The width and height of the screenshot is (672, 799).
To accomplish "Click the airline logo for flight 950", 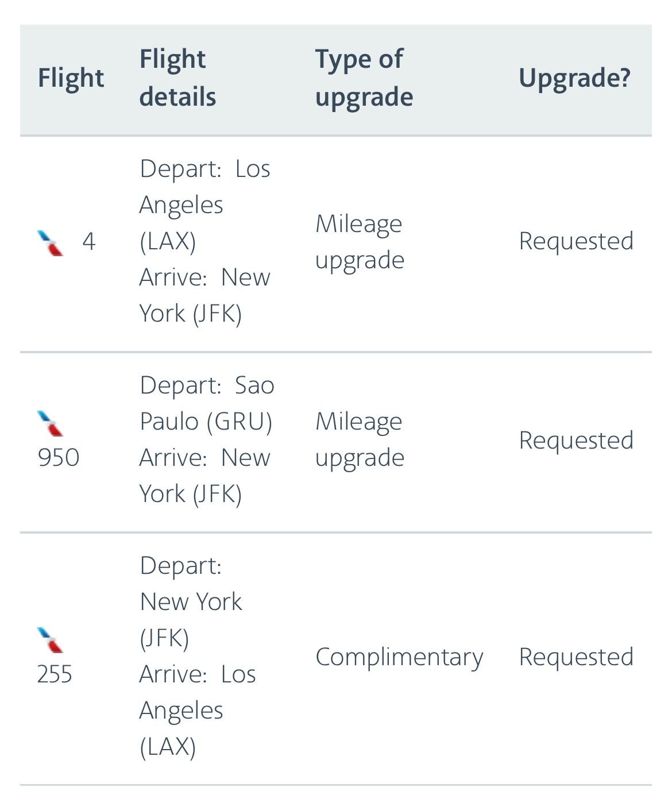I will point(51,423).
